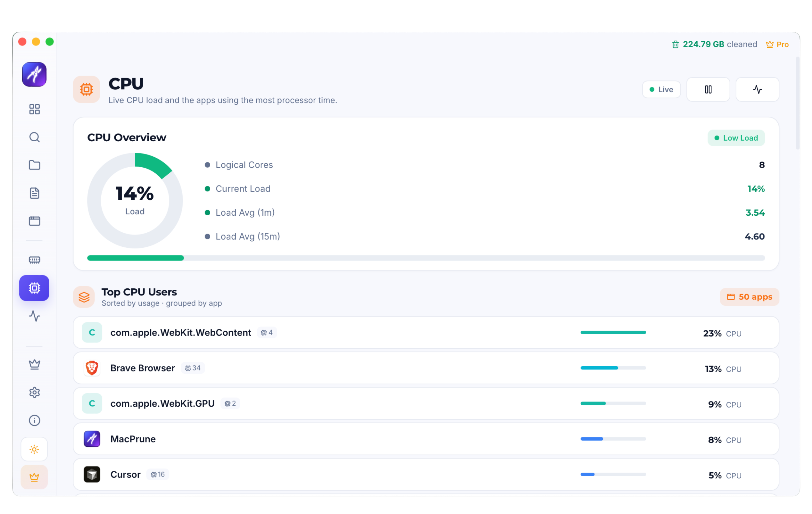Open the settings gear in sidebar

(34, 393)
